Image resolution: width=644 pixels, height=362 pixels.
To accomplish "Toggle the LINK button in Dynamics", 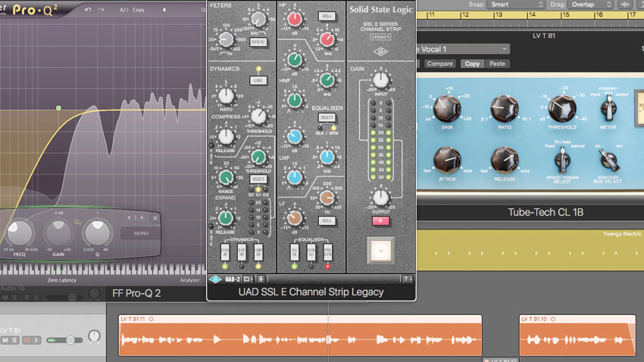I will coord(258,80).
